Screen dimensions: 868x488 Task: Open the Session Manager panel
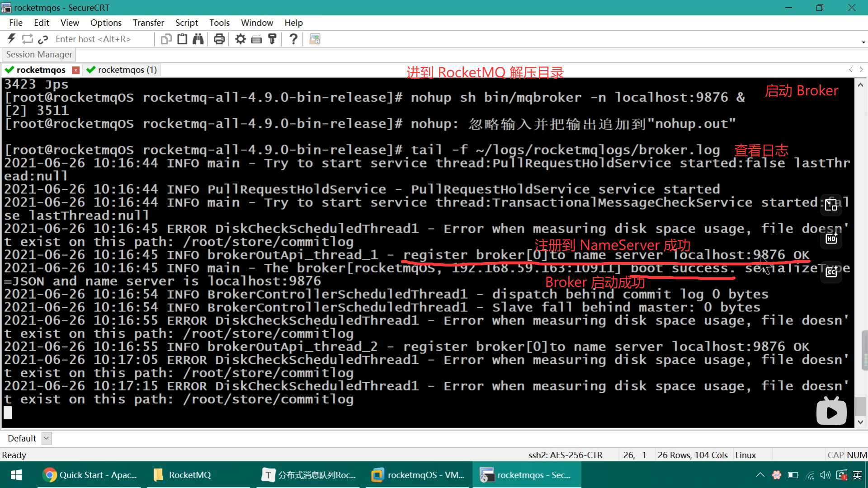coord(39,54)
